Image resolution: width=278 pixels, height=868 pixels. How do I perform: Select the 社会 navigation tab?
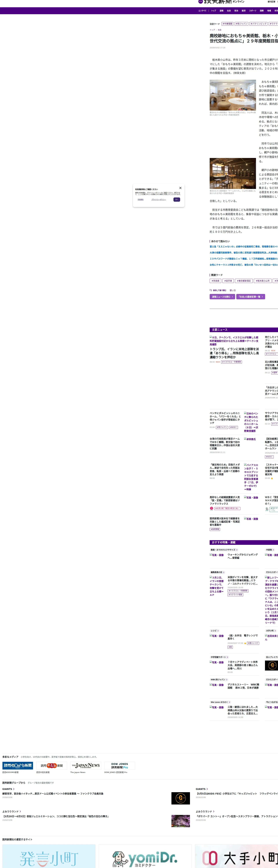point(229,11)
